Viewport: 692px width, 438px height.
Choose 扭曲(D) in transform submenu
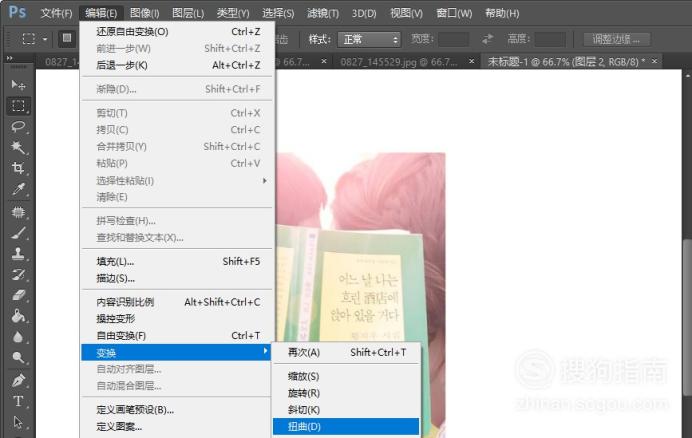click(346, 427)
